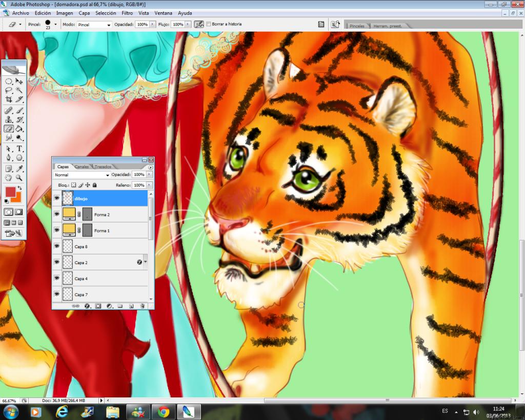Select the Lasso tool
This screenshot has height=420, width=525.
click(x=9, y=90)
